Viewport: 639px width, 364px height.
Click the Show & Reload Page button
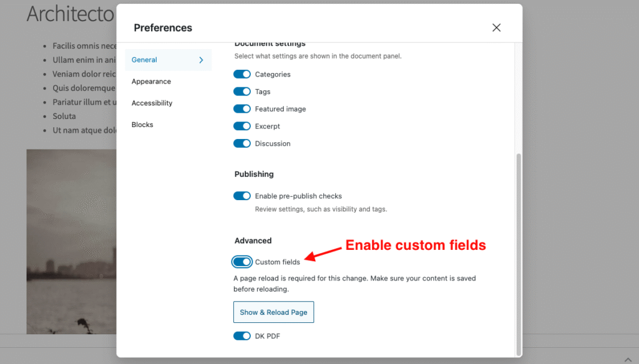[x=273, y=312]
